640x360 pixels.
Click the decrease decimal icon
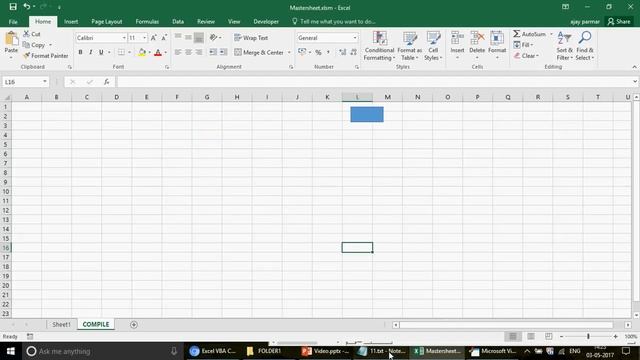pos(353,52)
